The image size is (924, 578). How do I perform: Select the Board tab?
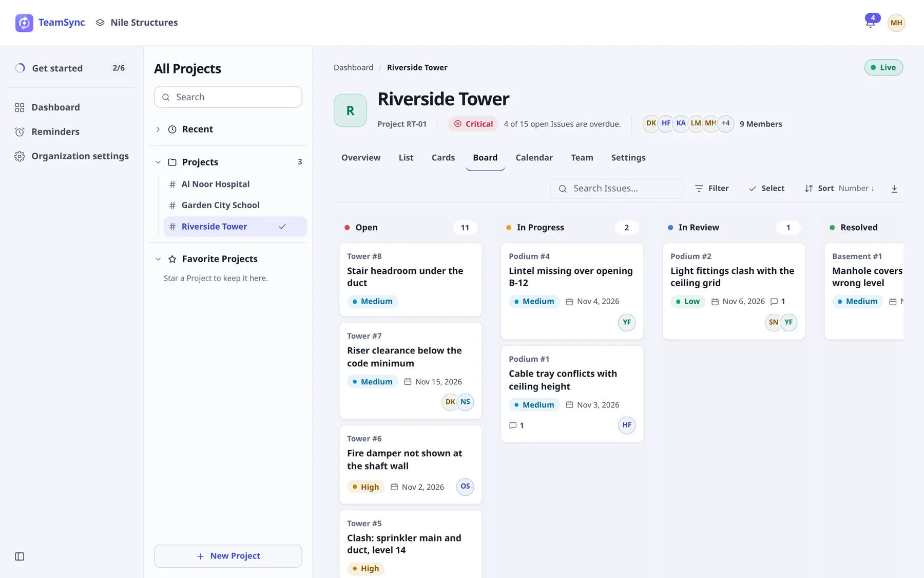coord(485,158)
